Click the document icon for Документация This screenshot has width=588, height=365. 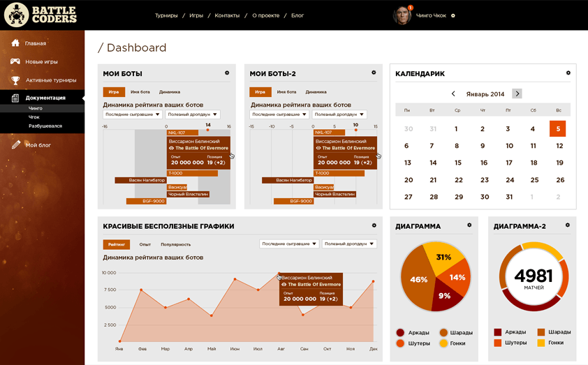pos(15,98)
